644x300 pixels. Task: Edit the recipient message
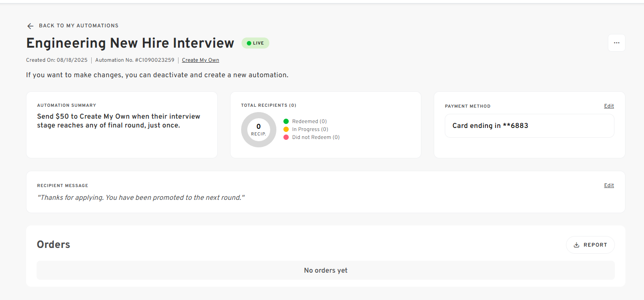pos(609,185)
